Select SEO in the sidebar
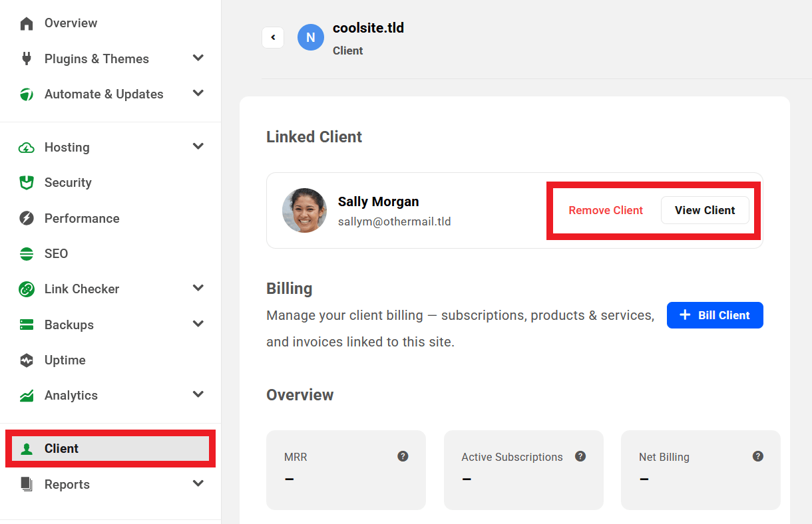This screenshot has width=812, height=524. 110,253
